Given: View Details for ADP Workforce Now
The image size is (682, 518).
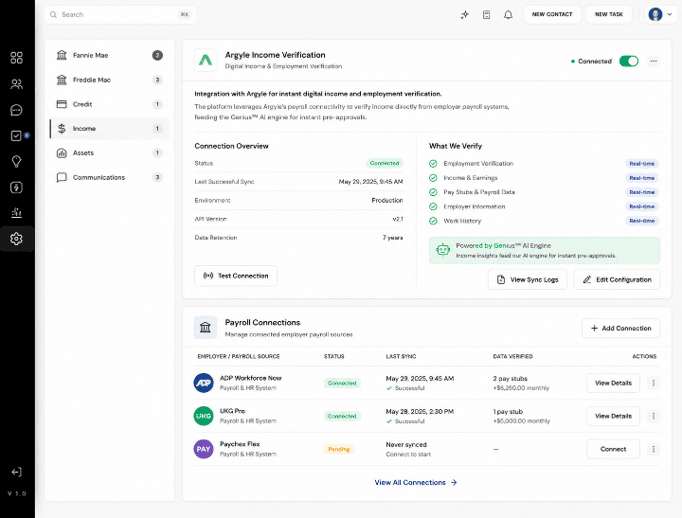Looking at the screenshot, I should (x=613, y=383).
